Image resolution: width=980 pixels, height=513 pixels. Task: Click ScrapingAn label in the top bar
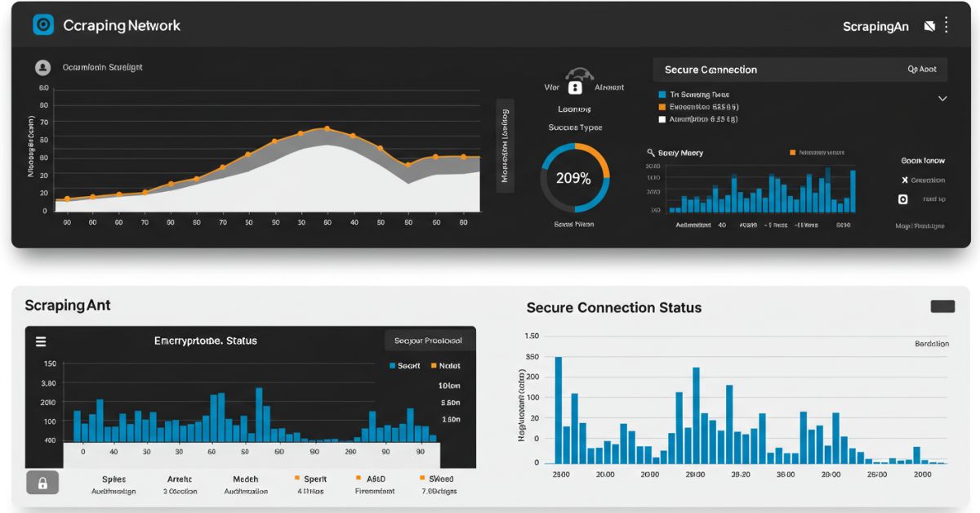876,26
